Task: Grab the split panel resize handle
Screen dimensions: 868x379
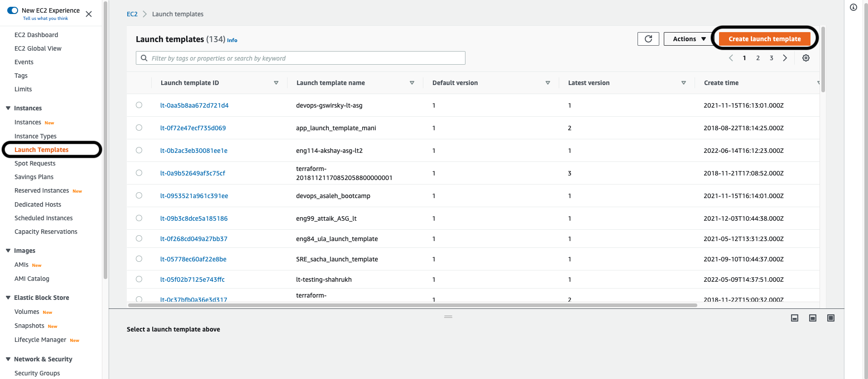Action: click(448, 317)
